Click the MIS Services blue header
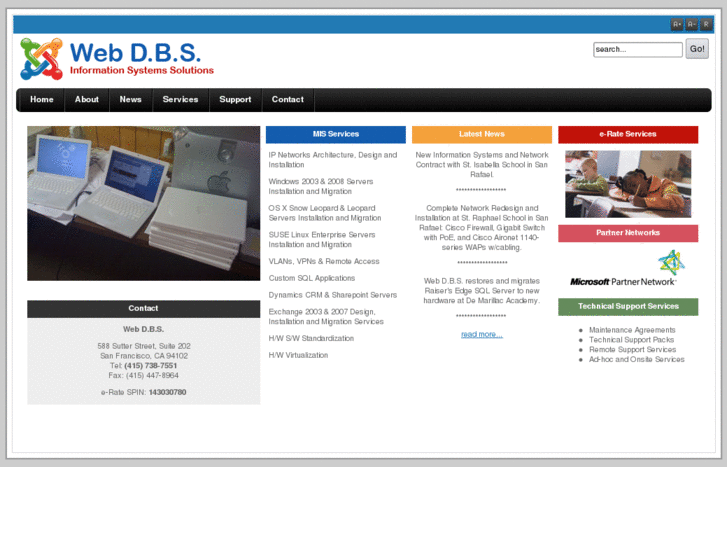727x545 pixels. point(336,135)
